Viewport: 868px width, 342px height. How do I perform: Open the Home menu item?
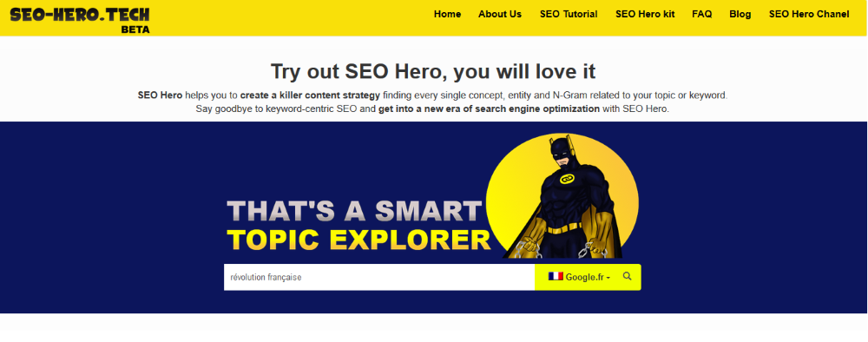pyautogui.click(x=447, y=15)
